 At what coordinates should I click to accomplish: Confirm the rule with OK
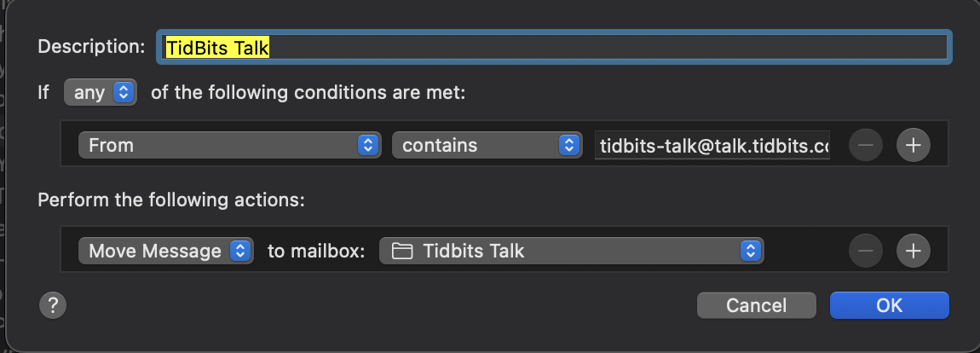click(890, 305)
